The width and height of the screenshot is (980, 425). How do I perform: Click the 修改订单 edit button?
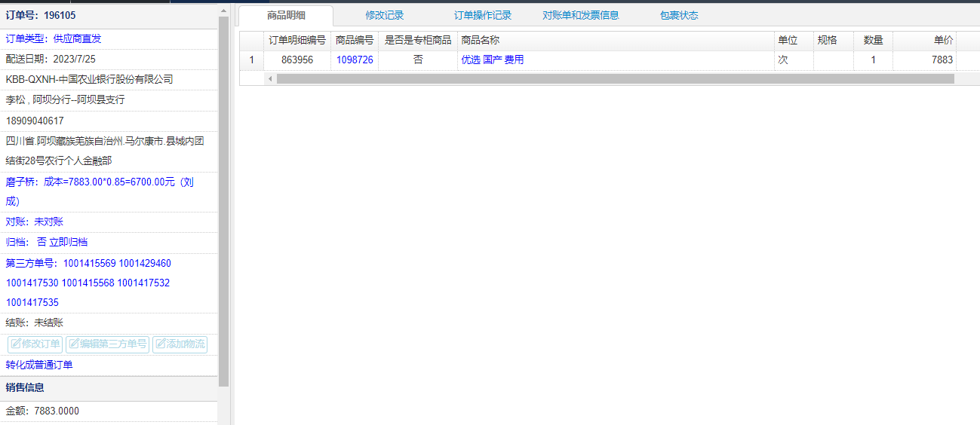click(x=35, y=344)
